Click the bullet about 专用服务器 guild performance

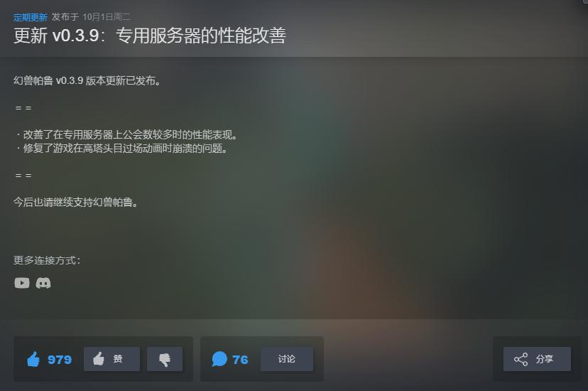pos(126,134)
